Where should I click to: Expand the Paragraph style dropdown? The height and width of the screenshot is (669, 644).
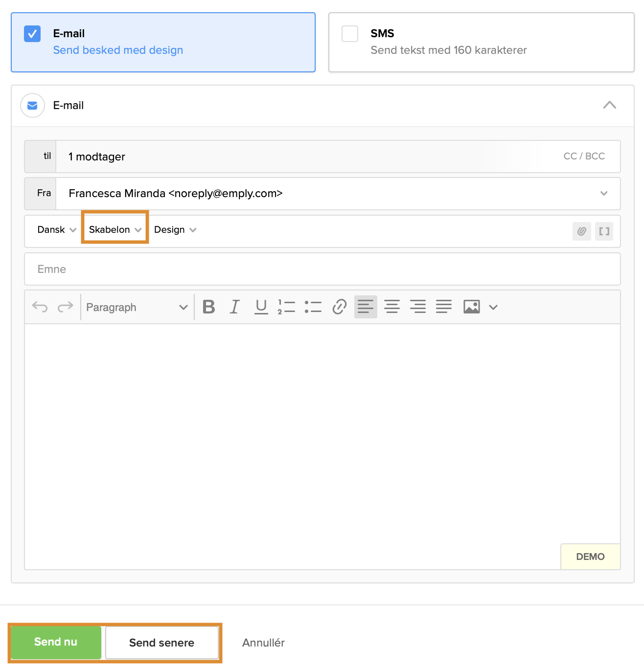click(137, 307)
